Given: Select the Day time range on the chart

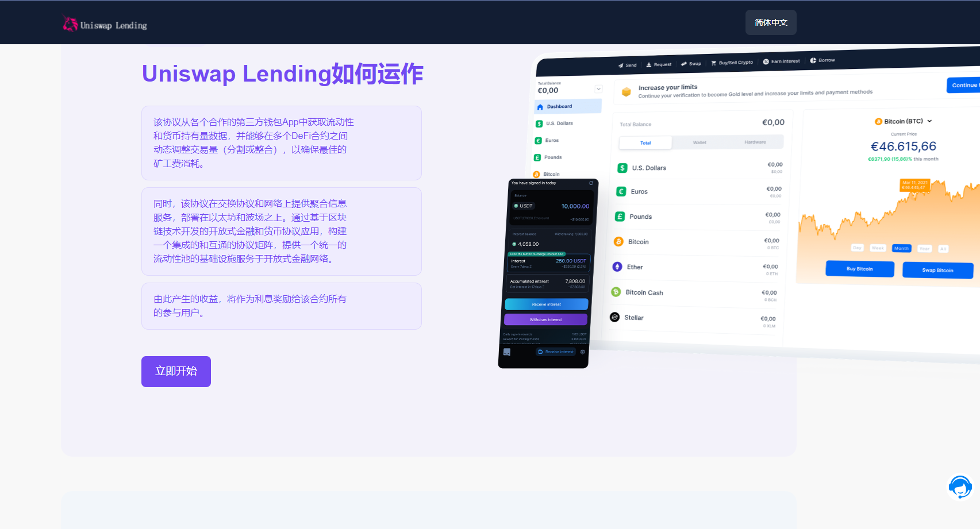Looking at the screenshot, I should (857, 248).
